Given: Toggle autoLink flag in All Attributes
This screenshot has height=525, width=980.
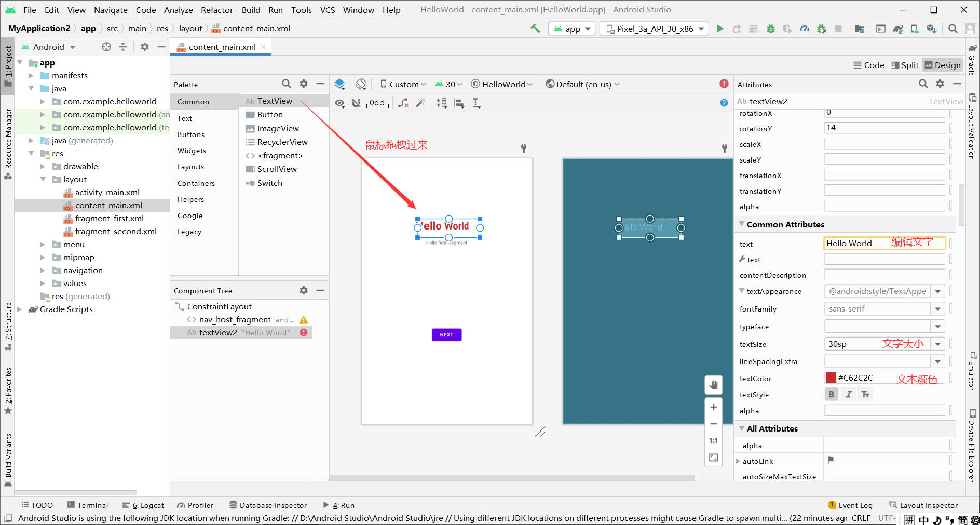Looking at the screenshot, I should 831,460.
